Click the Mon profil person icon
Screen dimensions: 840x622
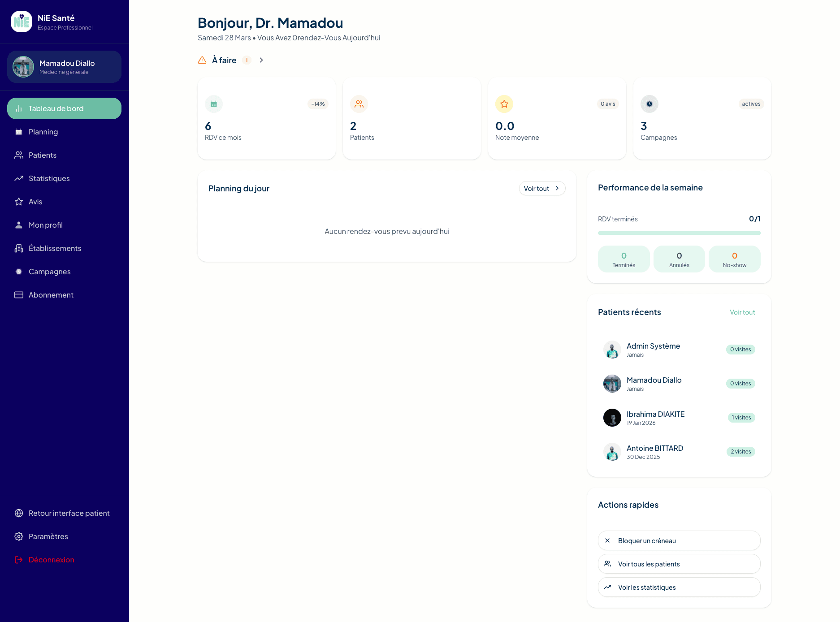tap(19, 225)
